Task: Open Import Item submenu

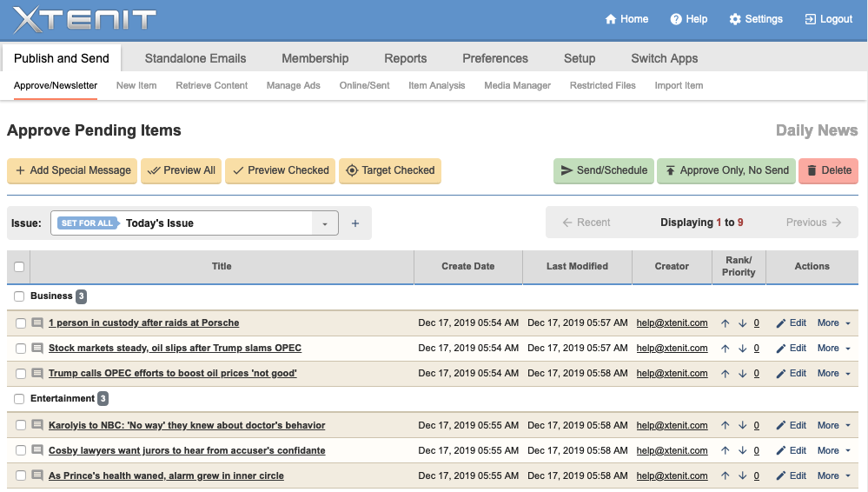Action: click(679, 85)
